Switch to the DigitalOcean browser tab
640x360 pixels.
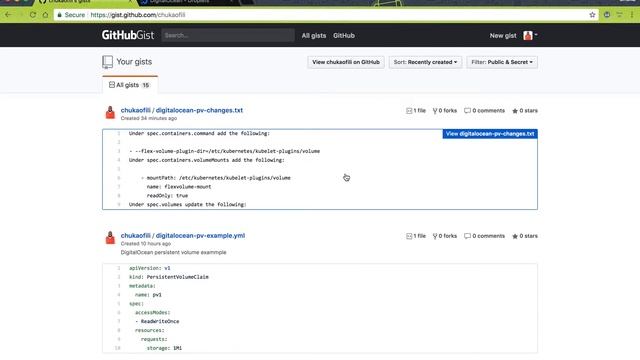pos(186,2)
